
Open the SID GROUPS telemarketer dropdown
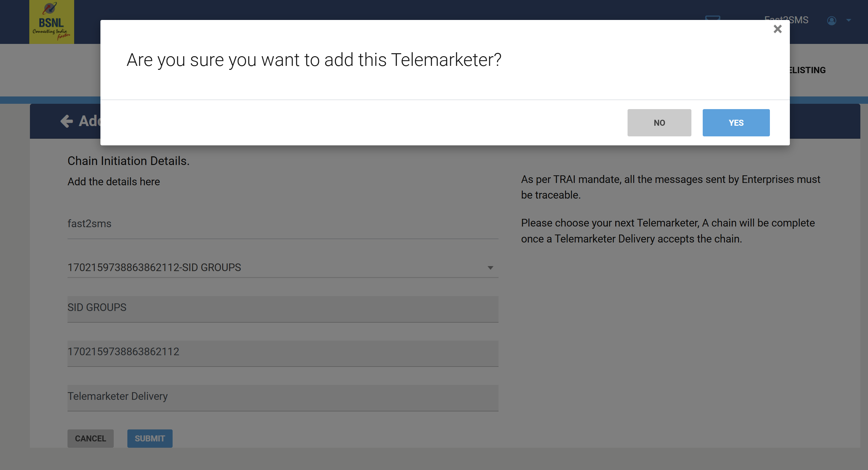[283, 267]
